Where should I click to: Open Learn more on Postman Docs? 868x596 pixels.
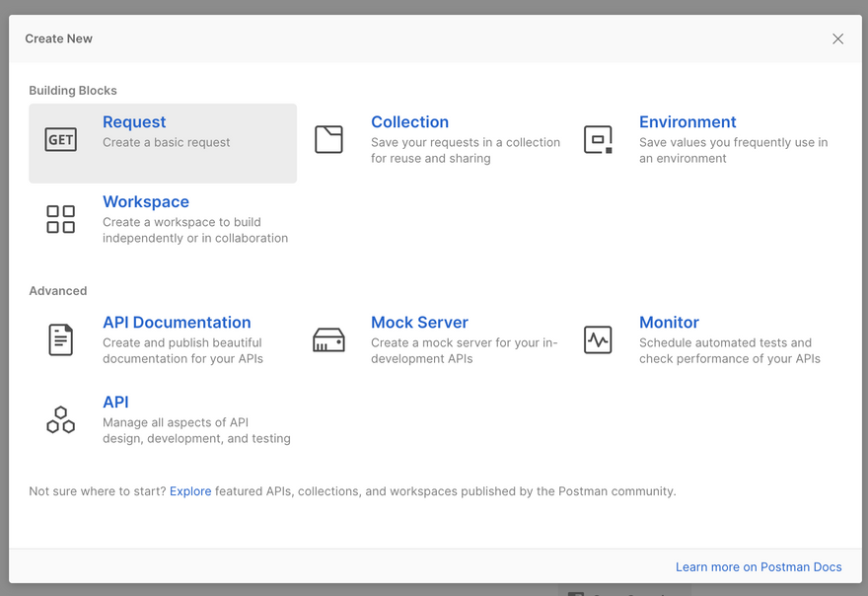759,567
